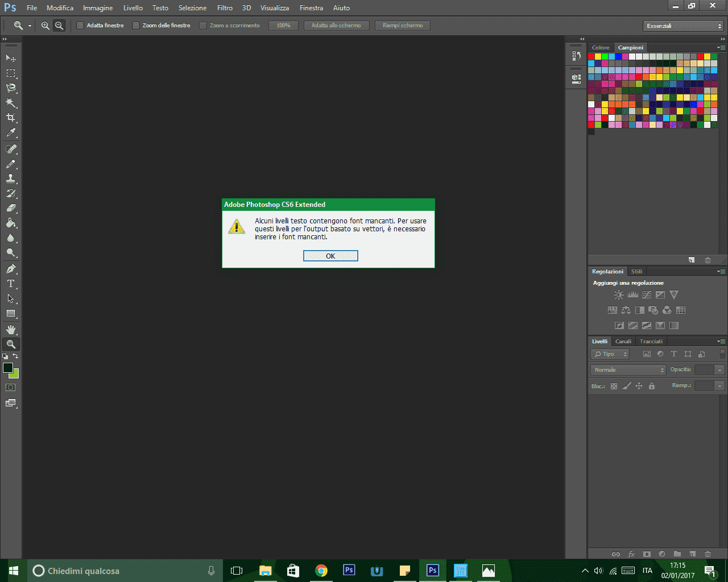Enable the Adatta finestre checkbox

click(80, 26)
